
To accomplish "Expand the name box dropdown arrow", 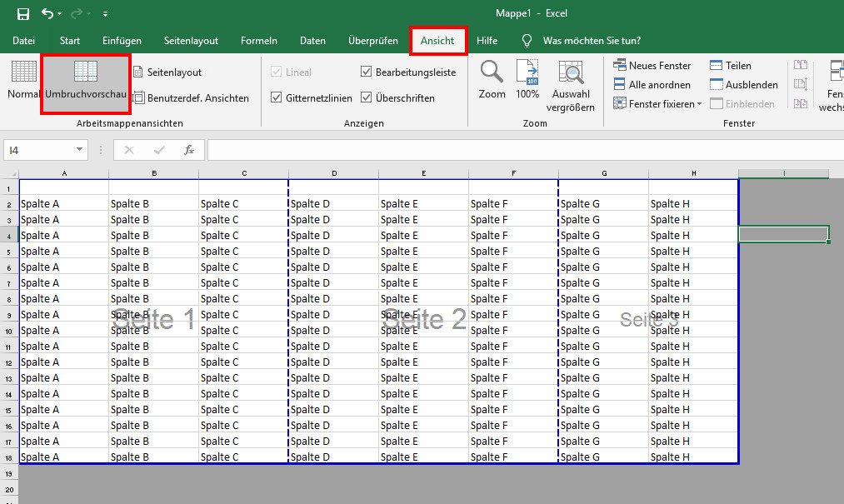I will pyautogui.click(x=78, y=148).
